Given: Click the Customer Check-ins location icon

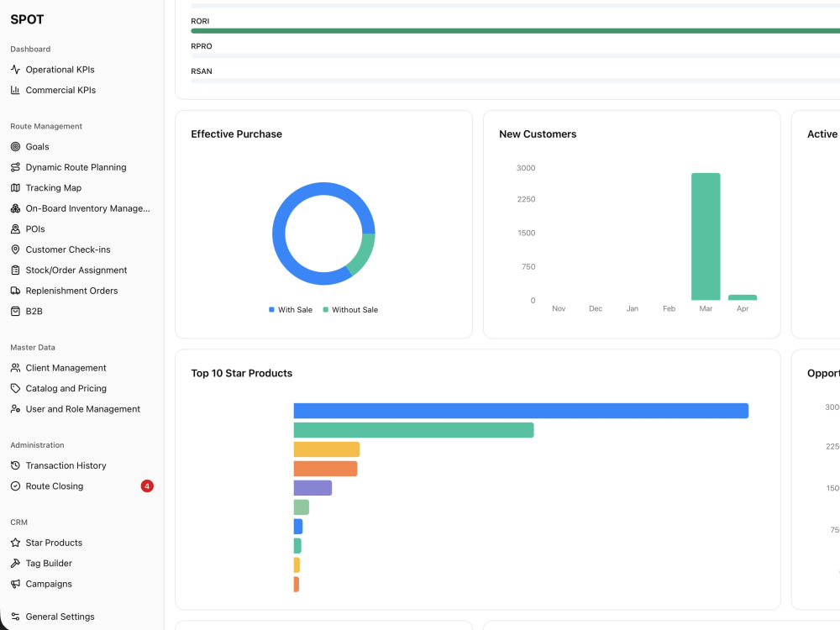Looking at the screenshot, I should click(15, 249).
